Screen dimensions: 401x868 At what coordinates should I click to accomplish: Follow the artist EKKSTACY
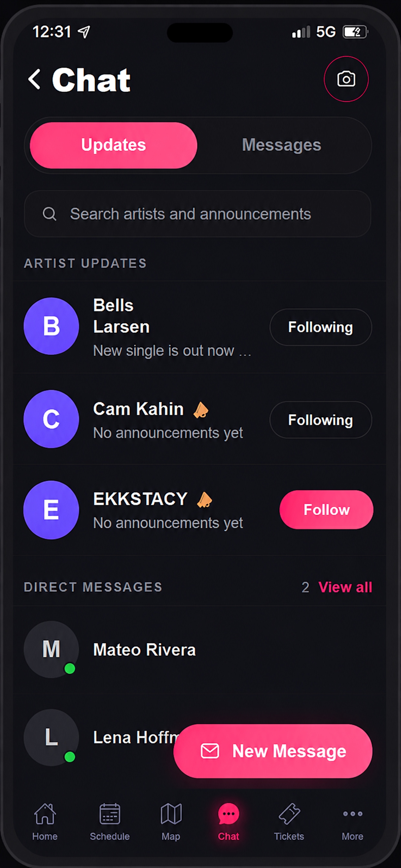[x=326, y=510]
